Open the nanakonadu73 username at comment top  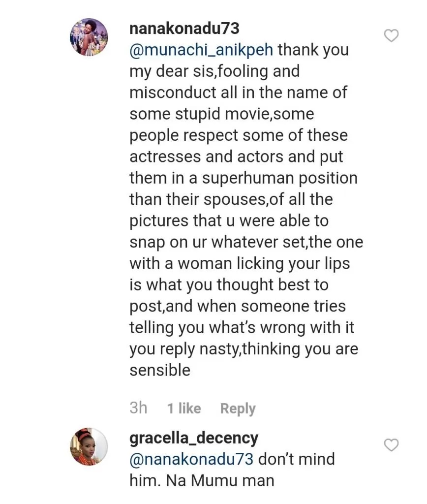(184, 29)
